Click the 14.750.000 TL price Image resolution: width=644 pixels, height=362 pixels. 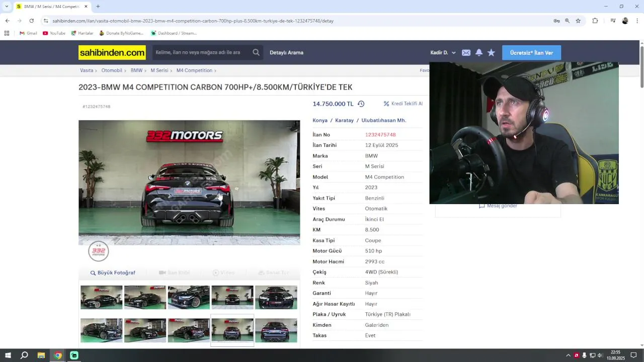click(333, 104)
